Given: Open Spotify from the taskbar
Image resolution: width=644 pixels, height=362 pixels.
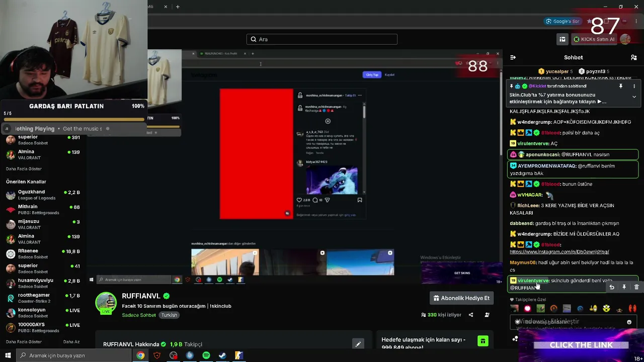Looking at the screenshot, I should point(206,355).
